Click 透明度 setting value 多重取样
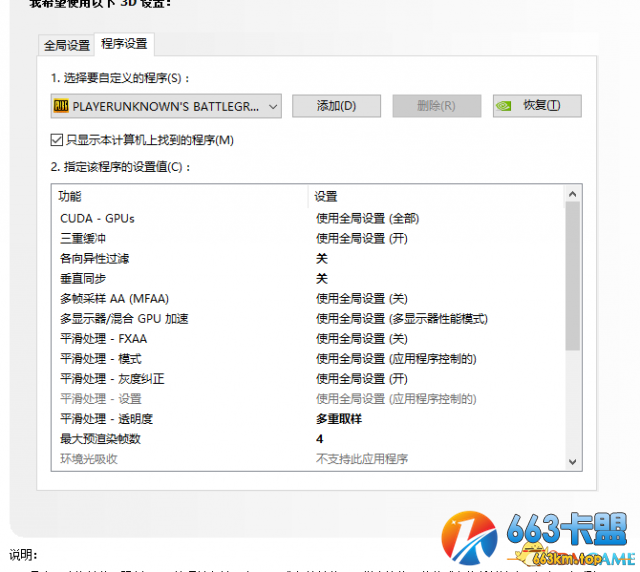Image resolution: width=640 pixels, height=572 pixels. pos(339,419)
